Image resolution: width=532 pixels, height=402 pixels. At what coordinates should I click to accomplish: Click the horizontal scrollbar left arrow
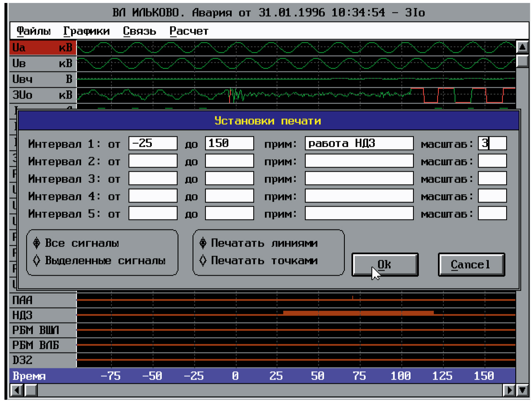point(17,390)
